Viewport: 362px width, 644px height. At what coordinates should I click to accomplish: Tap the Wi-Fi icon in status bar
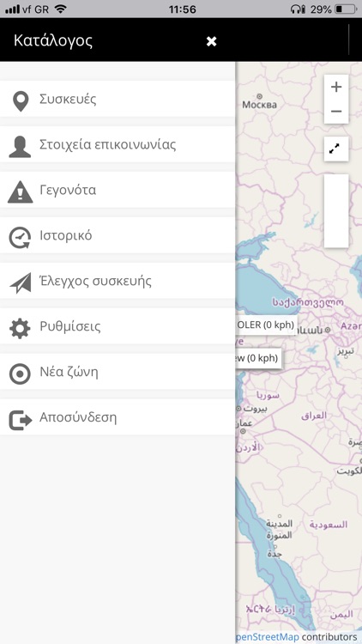pyautogui.click(x=61, y=9)
